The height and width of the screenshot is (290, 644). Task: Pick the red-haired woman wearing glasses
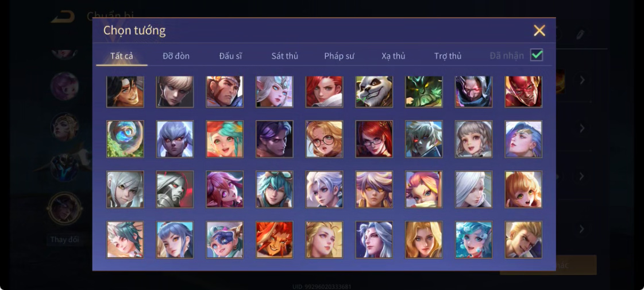[374, 139]
